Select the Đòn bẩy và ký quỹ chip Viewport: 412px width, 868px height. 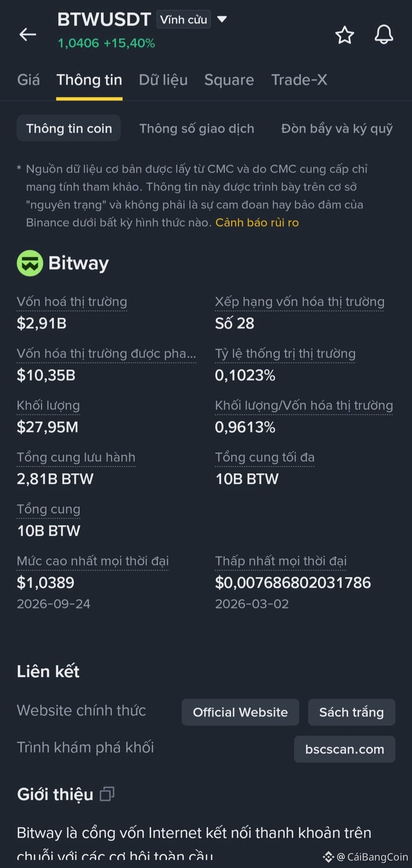(337, 128)
